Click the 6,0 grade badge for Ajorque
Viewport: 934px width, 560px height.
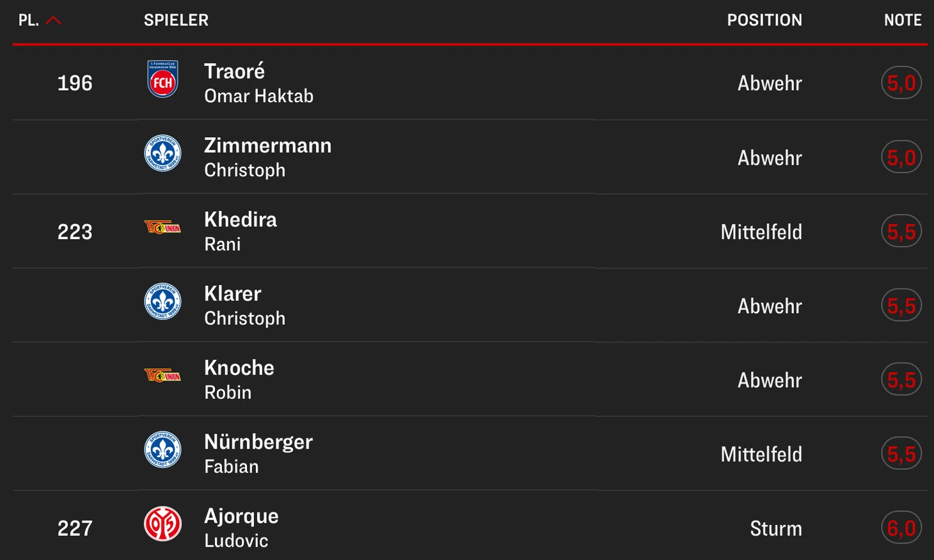tap(901, 528)
